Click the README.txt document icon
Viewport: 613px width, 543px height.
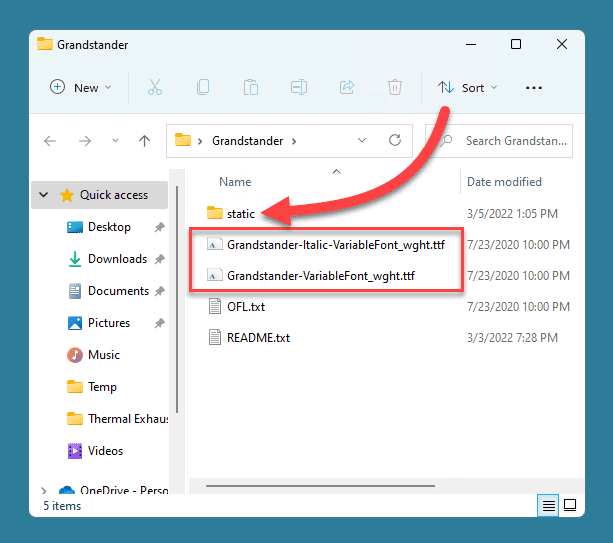(215, 337)
